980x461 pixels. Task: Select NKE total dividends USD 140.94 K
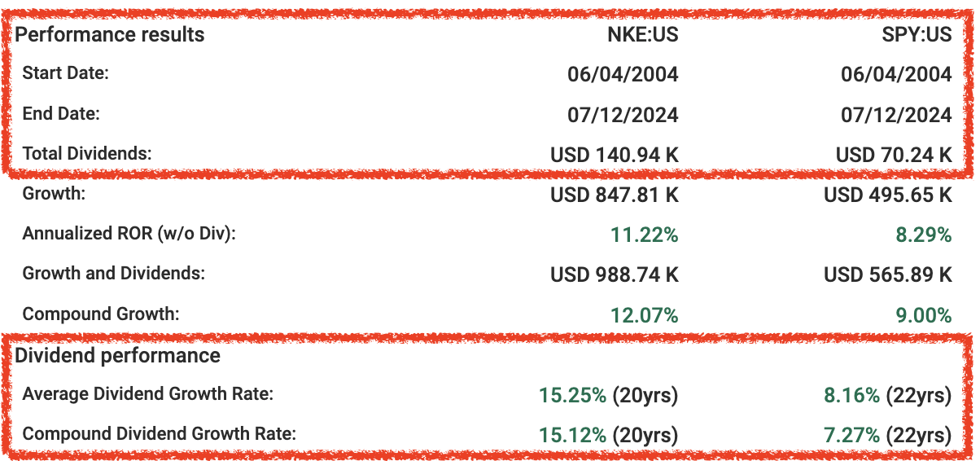click(x=615, y=154)
